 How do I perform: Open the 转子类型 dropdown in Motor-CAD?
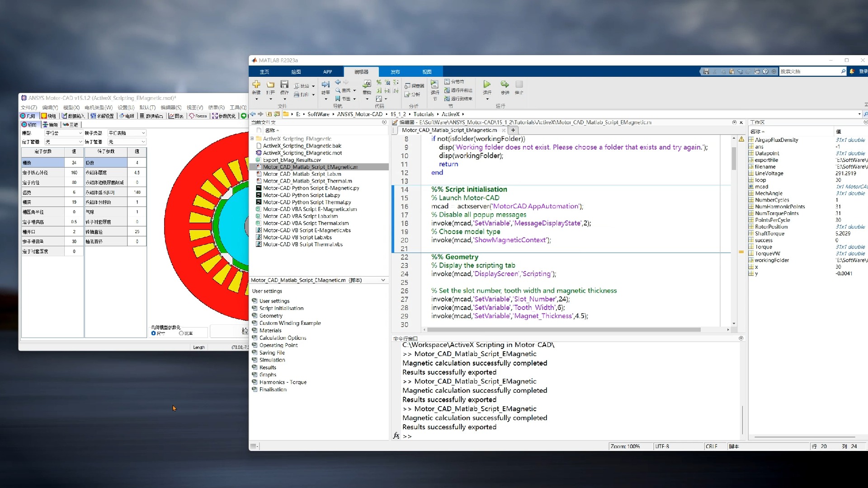click(127, 133)
